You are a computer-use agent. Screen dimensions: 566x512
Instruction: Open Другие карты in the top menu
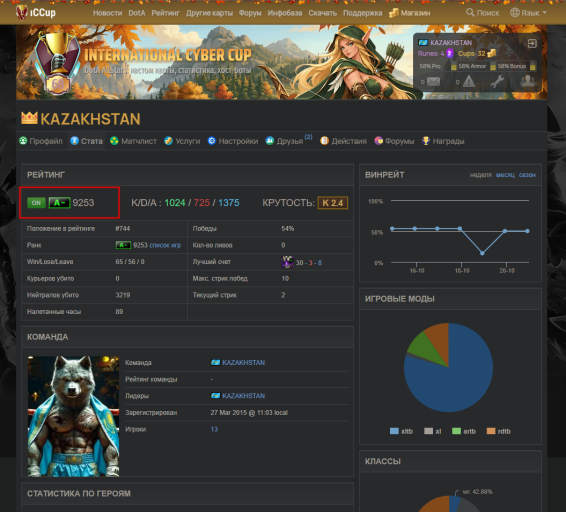209,13
